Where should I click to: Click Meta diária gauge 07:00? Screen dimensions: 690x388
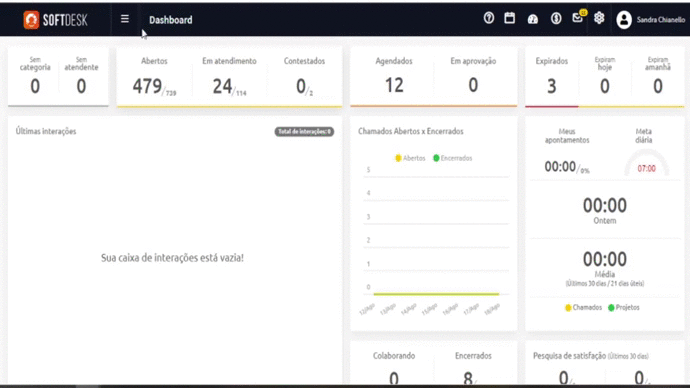pos(646,164)
